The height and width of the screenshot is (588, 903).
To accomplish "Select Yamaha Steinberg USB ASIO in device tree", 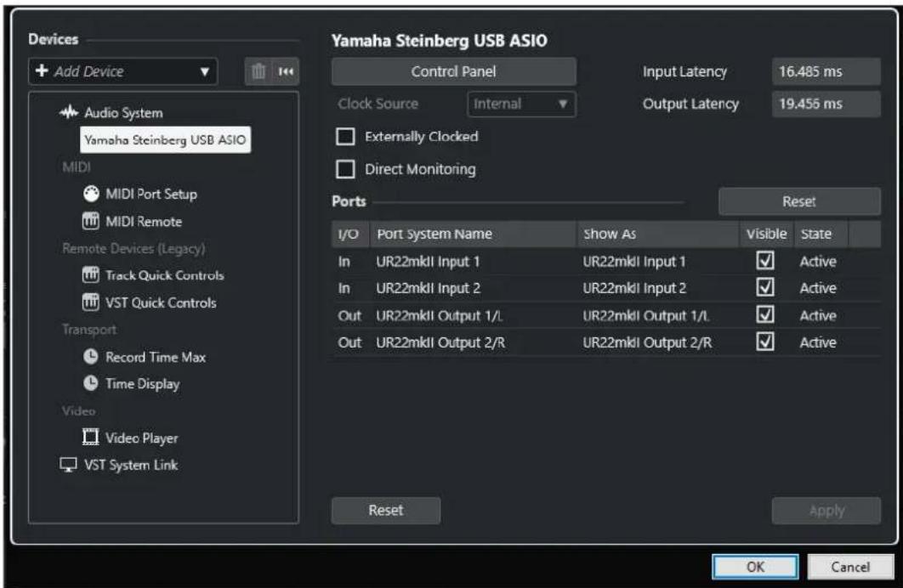I will tap(165, 140).
